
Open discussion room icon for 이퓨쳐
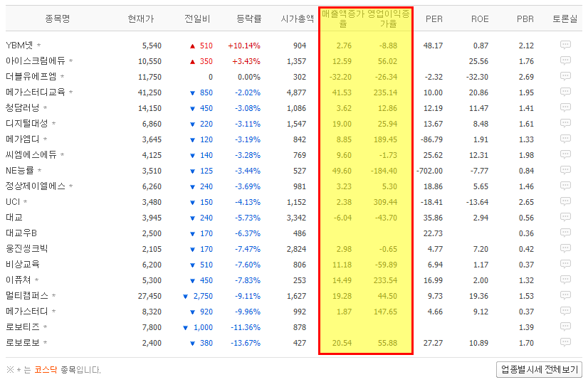(x=565, y=280)
